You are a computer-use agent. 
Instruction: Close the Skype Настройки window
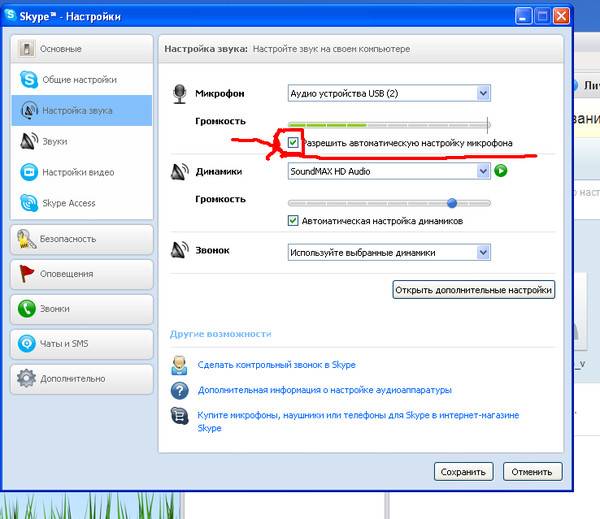561,16
